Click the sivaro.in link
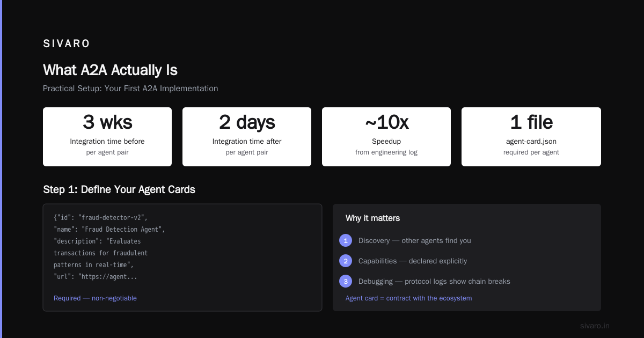644x338 pixels. pos(595,326)
